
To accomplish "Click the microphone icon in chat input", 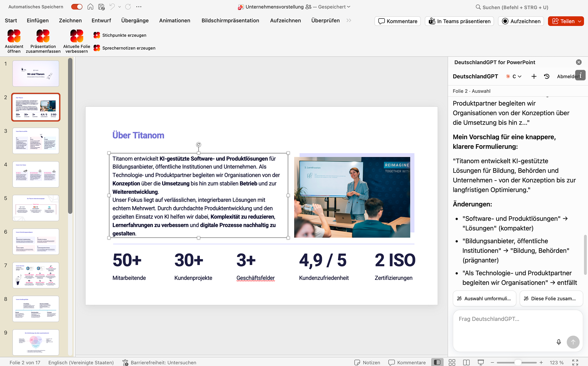I will 559,342.
